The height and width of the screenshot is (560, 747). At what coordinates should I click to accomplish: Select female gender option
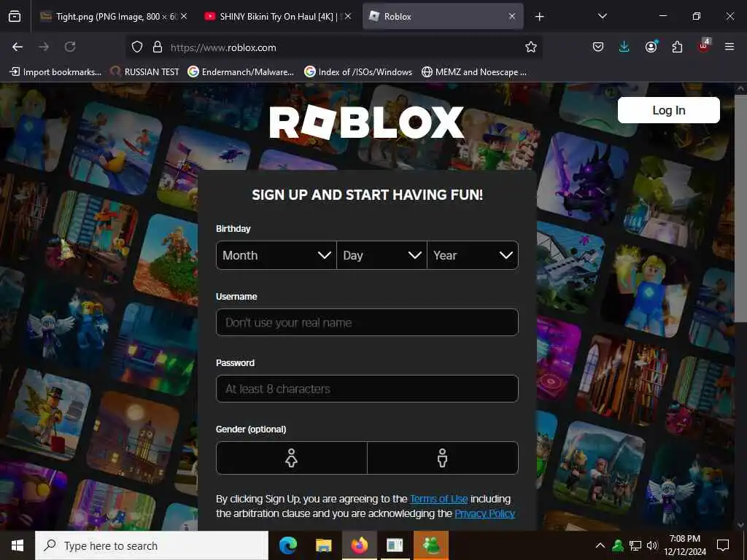coord(292,458)
